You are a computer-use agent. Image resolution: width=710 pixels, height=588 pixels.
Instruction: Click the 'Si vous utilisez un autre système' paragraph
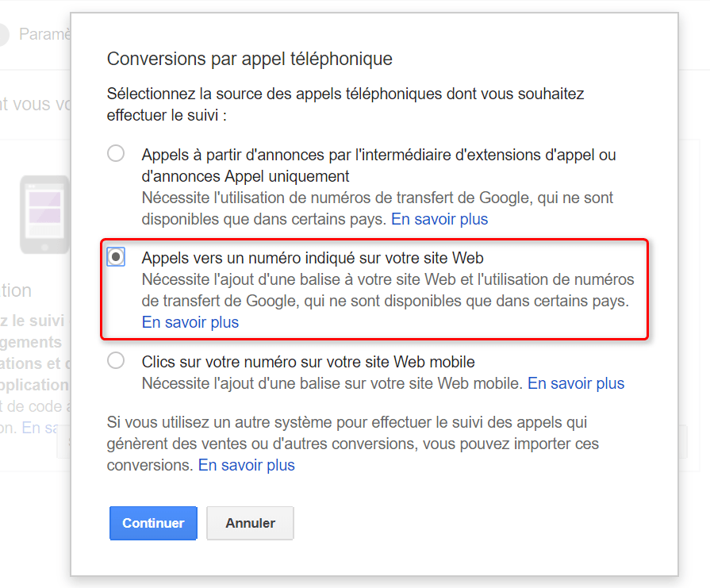pyautogui.click(x=353, y=444)
